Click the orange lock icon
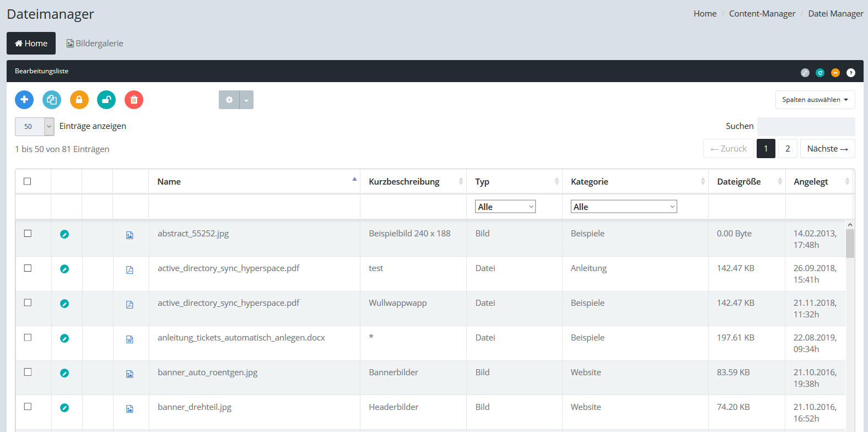Screen dimensions: 868x432 coord(79,100)
